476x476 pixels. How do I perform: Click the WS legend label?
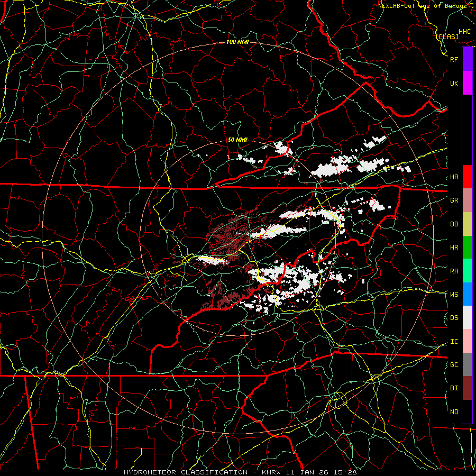[x=454, y=295]
